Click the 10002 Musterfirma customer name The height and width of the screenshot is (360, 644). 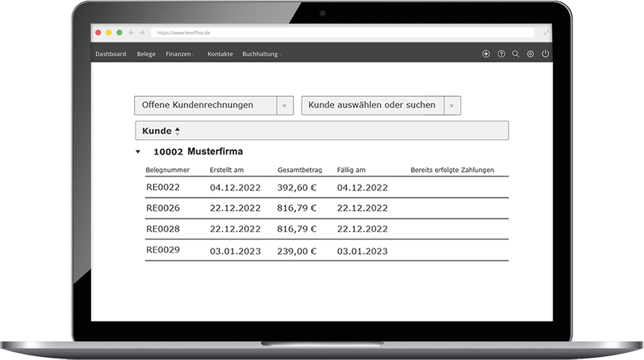click(x=198, y=151)
